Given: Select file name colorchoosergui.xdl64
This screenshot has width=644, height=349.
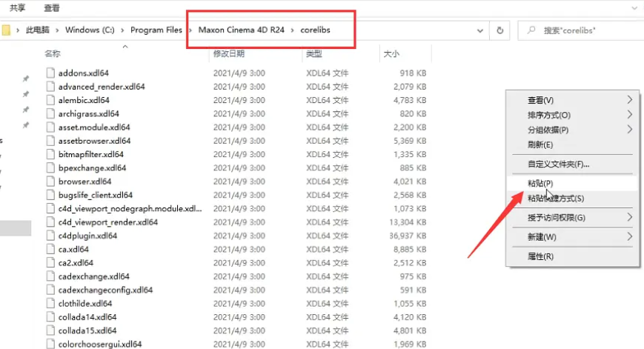Looking at the screenshot, I should tap(100, 344).
